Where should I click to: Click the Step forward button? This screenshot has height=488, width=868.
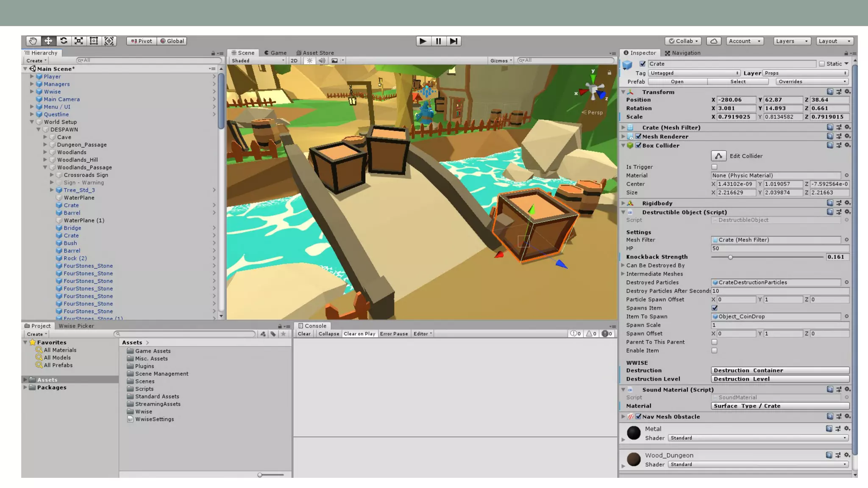point(453,41)
